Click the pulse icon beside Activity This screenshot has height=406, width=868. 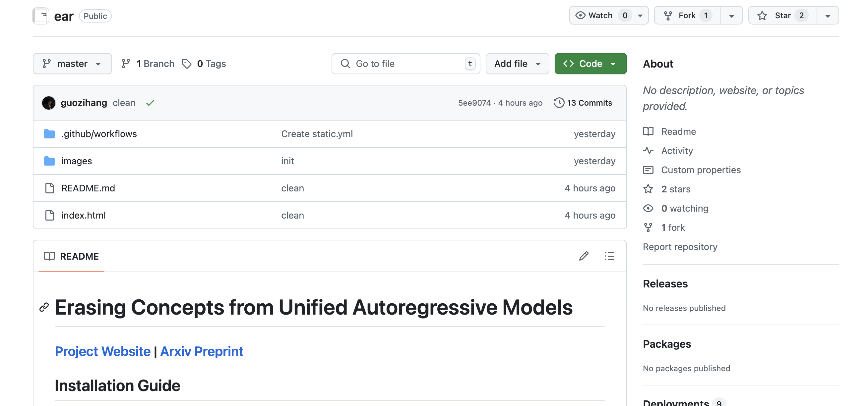(x=648, y=150)
